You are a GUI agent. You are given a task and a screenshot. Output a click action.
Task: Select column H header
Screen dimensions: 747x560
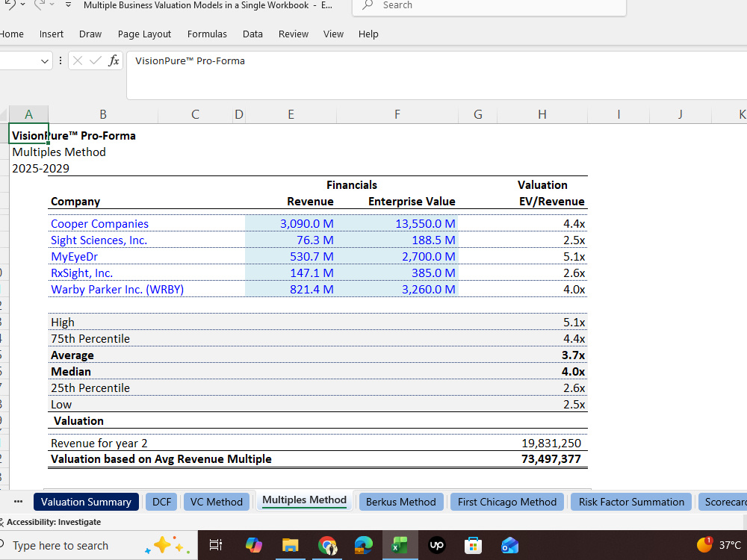click(542, 114)
